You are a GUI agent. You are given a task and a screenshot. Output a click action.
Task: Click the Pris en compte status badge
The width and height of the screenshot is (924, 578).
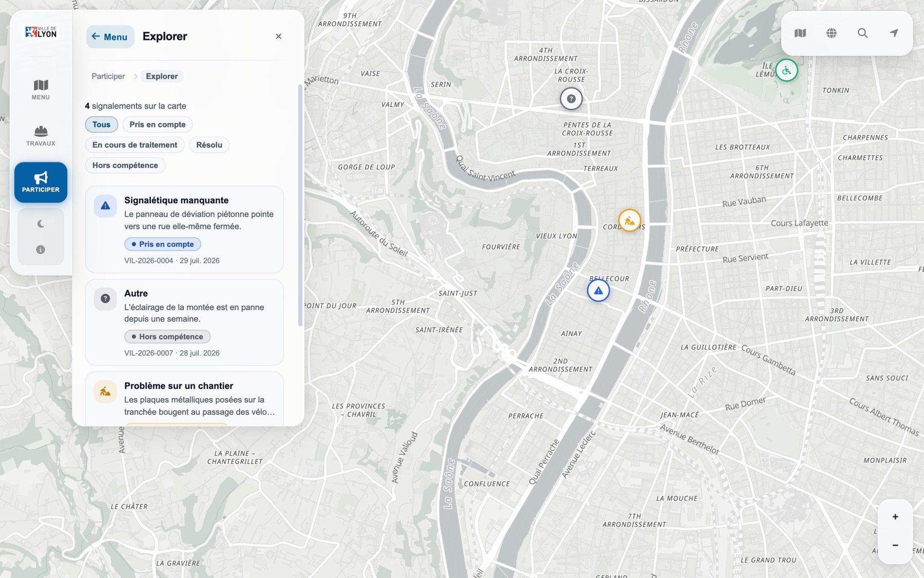(x=163, y=244)
